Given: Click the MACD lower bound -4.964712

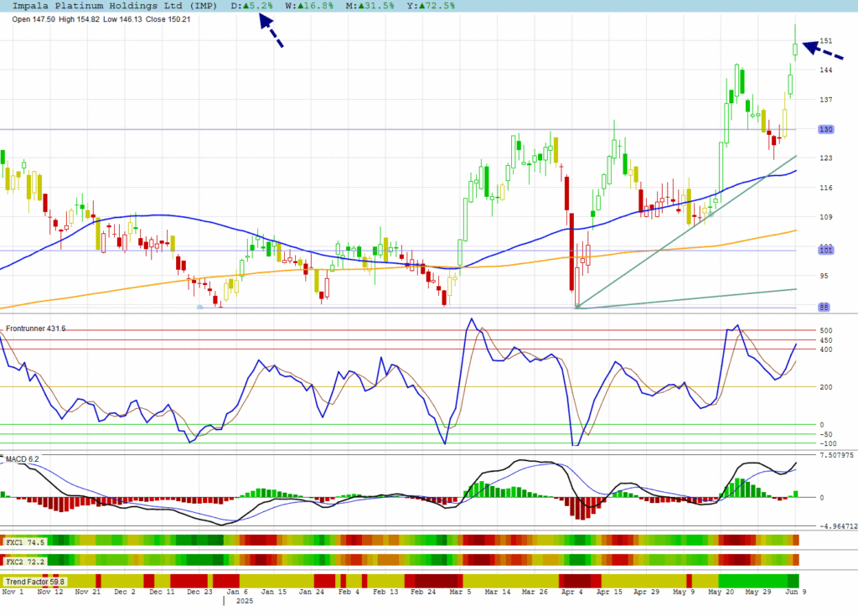Looking at the screenshot, I should pos(838,526).
